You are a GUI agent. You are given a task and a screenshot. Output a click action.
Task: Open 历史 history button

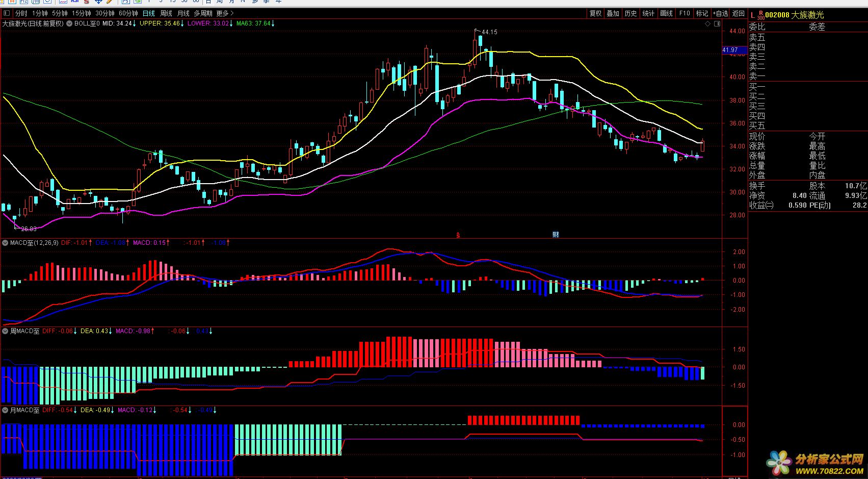[631, 13]
